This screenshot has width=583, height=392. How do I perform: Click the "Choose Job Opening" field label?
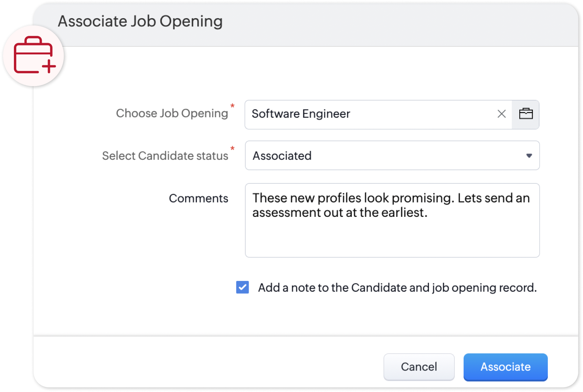pos(172,113)
